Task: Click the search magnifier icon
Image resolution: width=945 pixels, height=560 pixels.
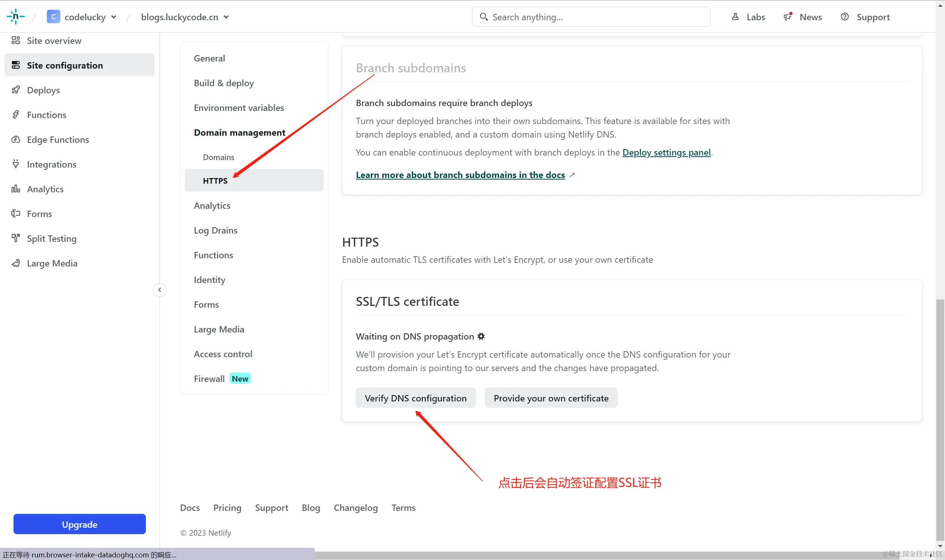Action: click(483, 16)
